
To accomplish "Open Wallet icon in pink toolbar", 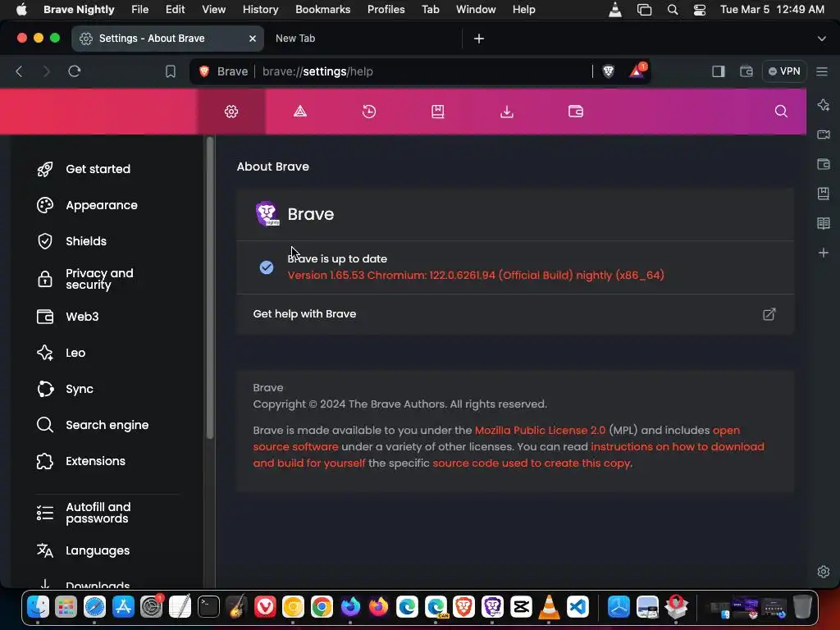I will pyautogui.click(x=575, y=112).
